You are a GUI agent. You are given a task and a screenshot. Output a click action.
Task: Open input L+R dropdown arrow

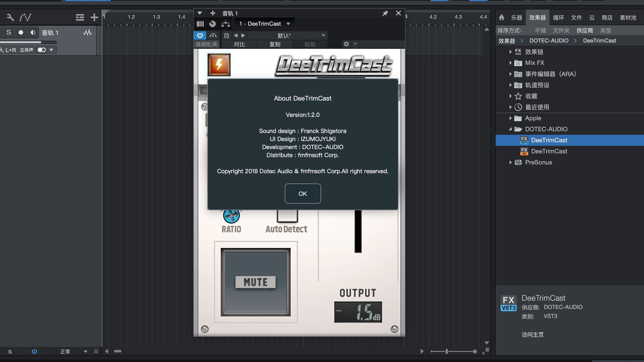51,50
